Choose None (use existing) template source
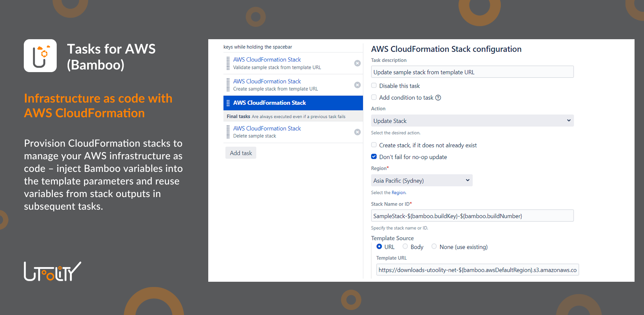Image resolution: width=644 pixels, height=315 pixels. coord(434,246)
